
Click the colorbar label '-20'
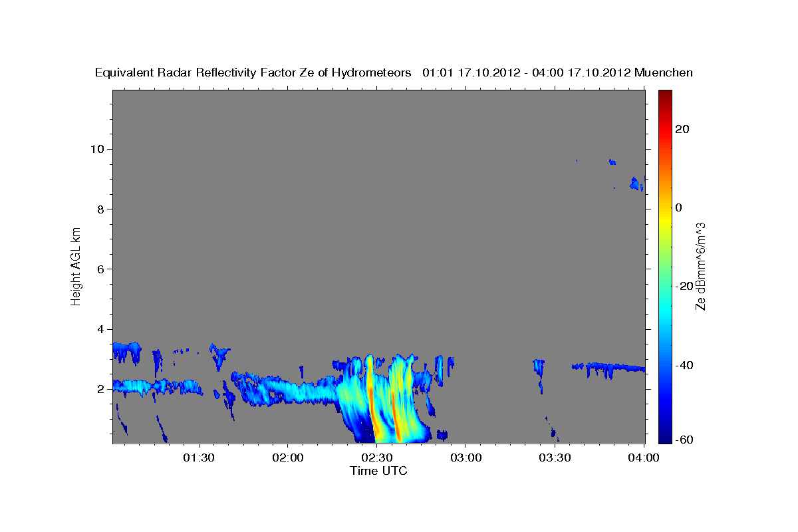tap(684, 286)
